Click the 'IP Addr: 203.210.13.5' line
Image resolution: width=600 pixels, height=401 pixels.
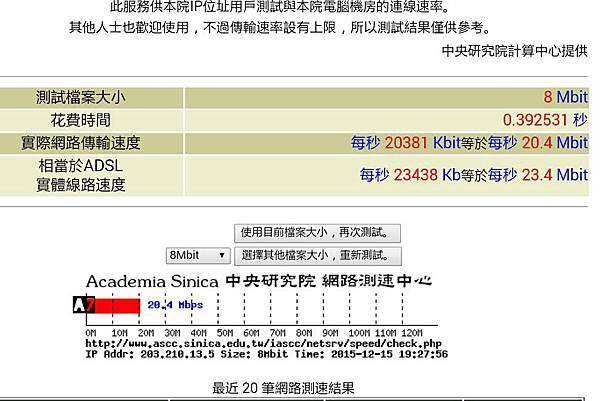click(267, 354)
